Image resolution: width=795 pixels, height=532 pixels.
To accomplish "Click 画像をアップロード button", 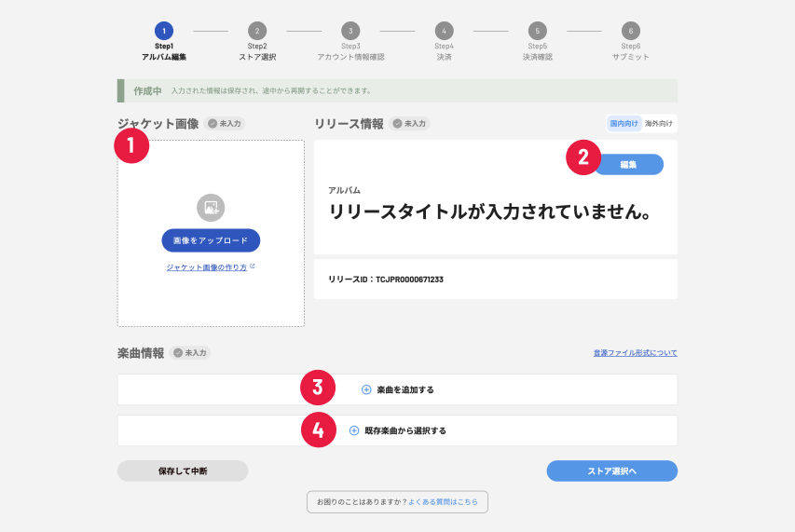I will 211,240.
